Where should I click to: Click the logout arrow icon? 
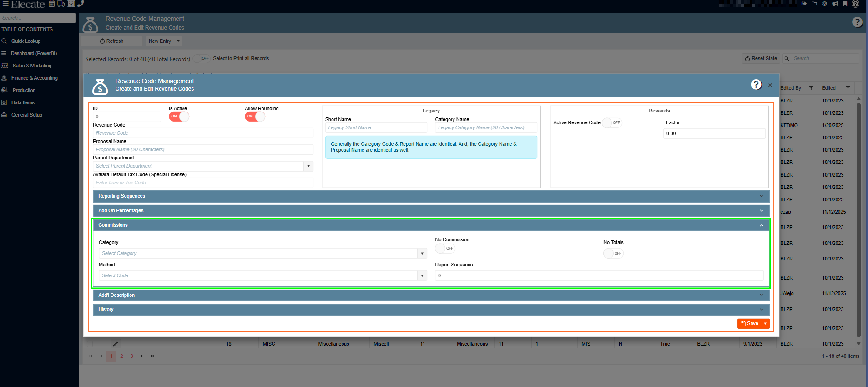804,4
